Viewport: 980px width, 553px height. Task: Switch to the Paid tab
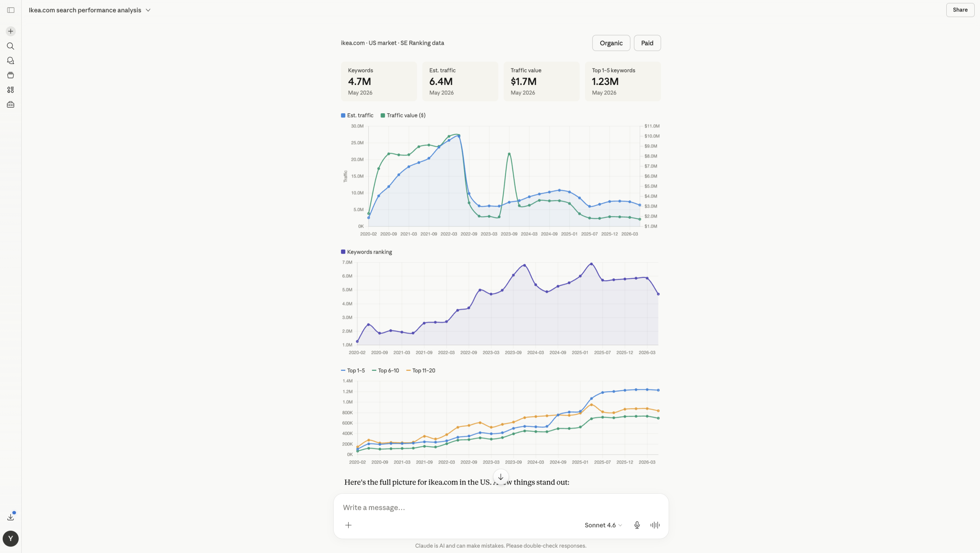pyautogui.click(x=647, y=43)
